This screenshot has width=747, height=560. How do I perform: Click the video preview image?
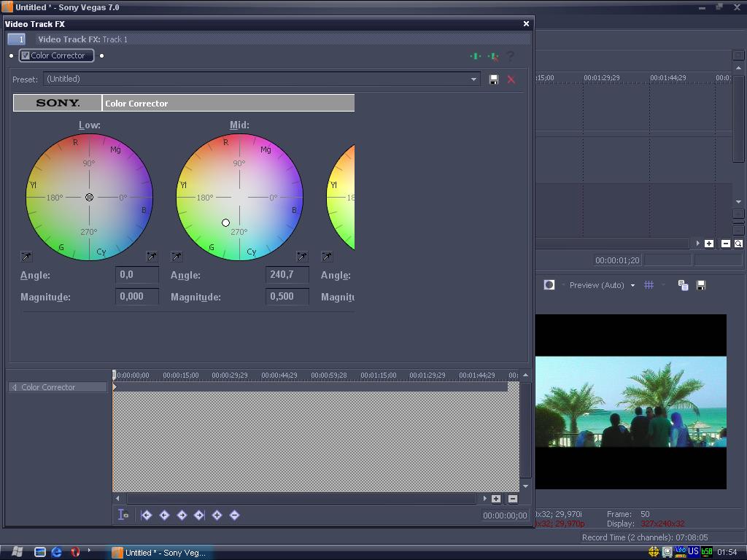point(631,402)
